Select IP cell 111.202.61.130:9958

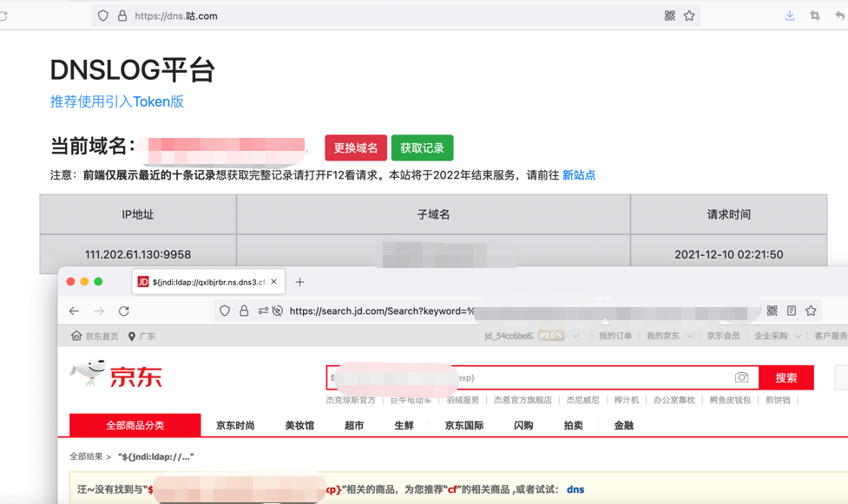(x=138, y=254)
